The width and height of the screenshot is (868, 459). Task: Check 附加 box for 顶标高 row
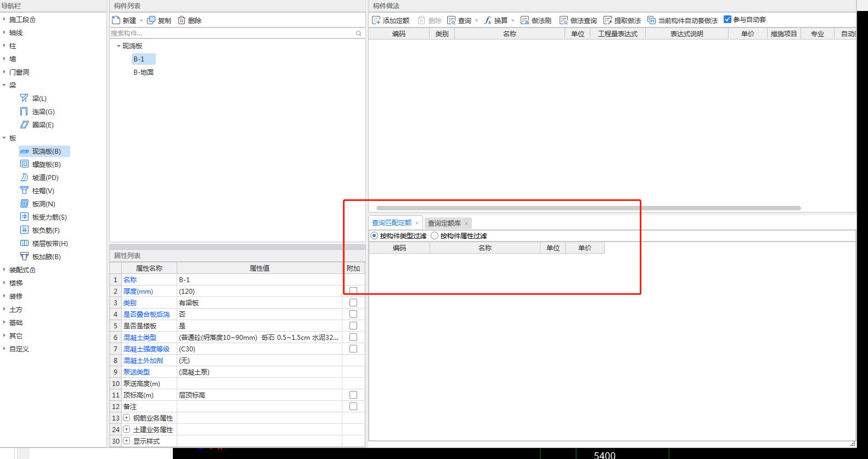pos(353,395)
